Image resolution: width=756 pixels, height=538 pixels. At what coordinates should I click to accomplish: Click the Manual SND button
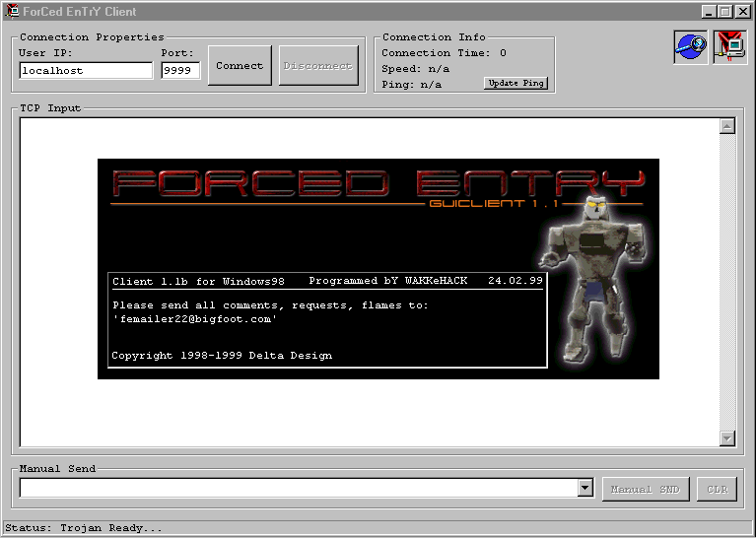(x=645, y=489)
